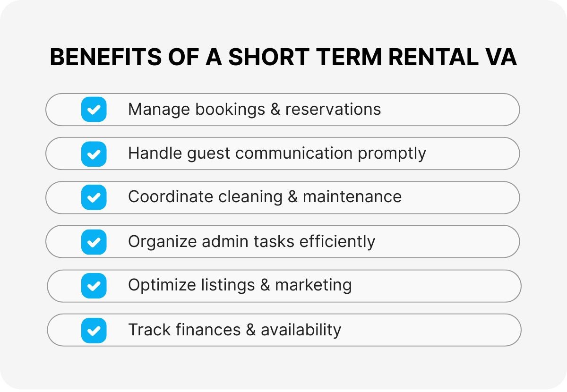Untick the Coordinate cleaning & maintenance checkbox

point(94,197)
